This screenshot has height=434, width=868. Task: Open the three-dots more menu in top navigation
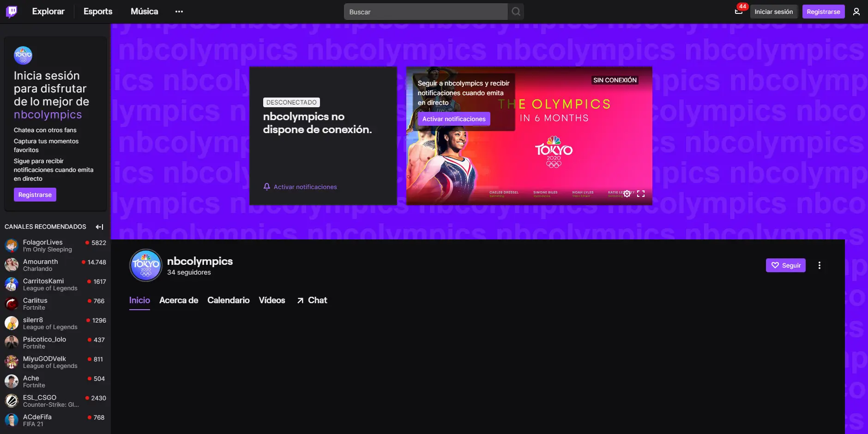pyautogui.click(x=179, y=12)
